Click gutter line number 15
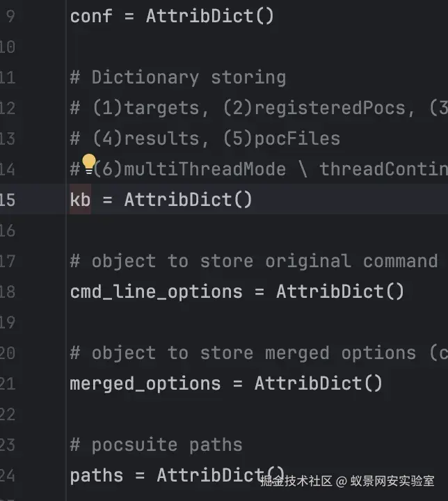The image size is (448, 501). (8, 200)
